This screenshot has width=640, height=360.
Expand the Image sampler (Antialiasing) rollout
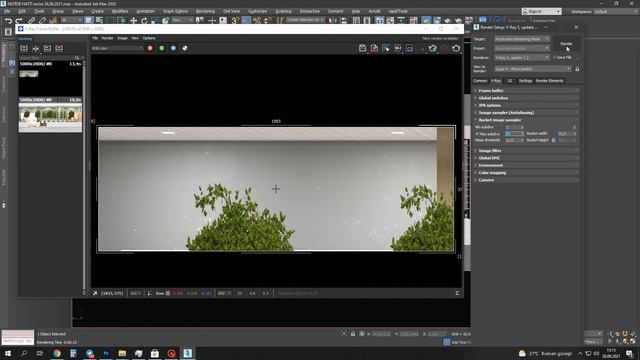[526, 113]
